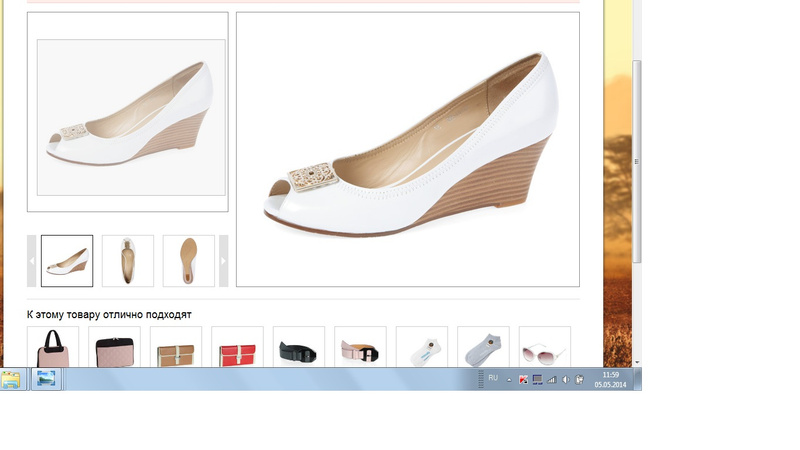This screenshot has width=800, height=450.
Task: Open the beige clutch recommended product
Action: tap(176, 348)
